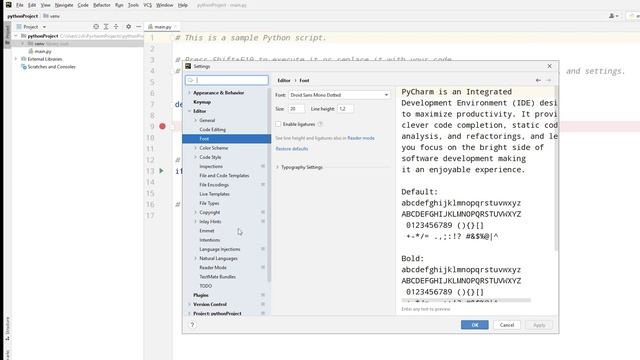Select TextMate Bundles in settings tree
Screen dimensions: 640x360
point(217,277)
